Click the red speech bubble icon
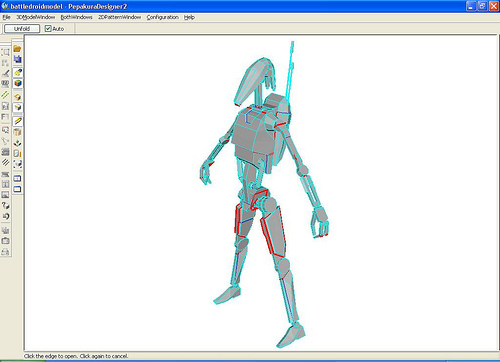This screenshot has height=362, width=500. [x=5, y=130]
